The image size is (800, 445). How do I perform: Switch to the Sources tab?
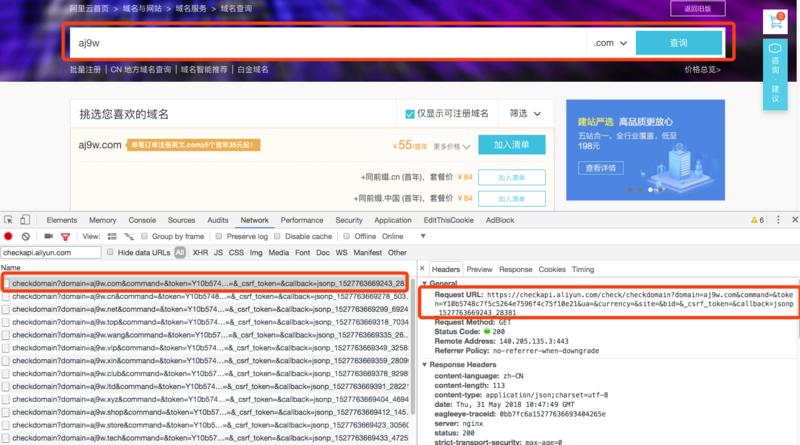(x=182, y=220)
